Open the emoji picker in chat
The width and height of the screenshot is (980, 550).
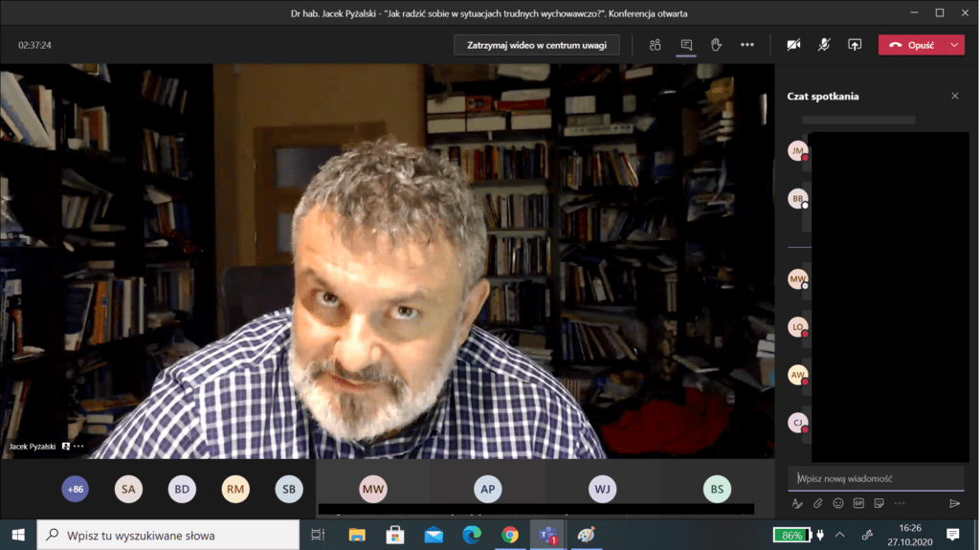pos(837,503)
